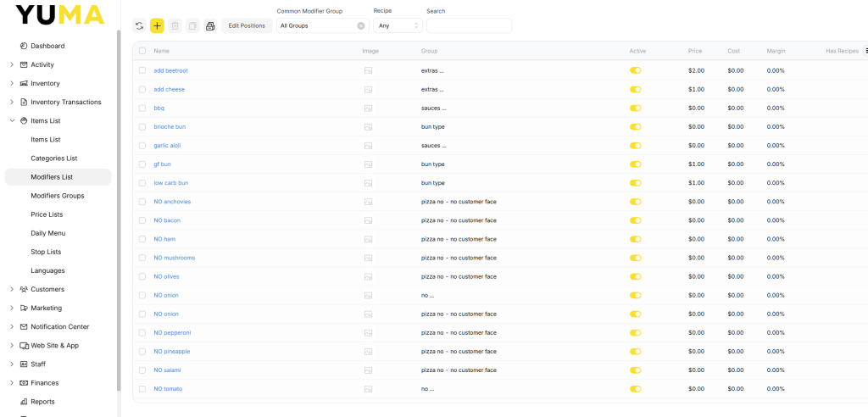Expand the Marketing section chevron
This screenshot has height=417, width=868.
tap(12, 308)
